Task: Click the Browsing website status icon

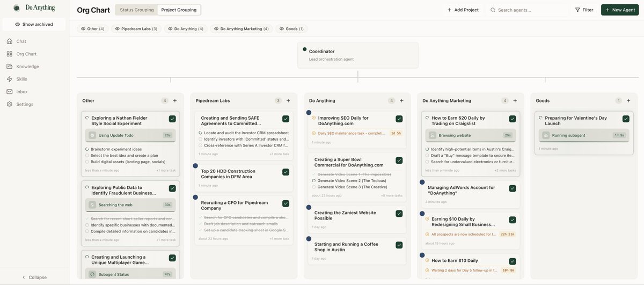Action: pos(433,135)
